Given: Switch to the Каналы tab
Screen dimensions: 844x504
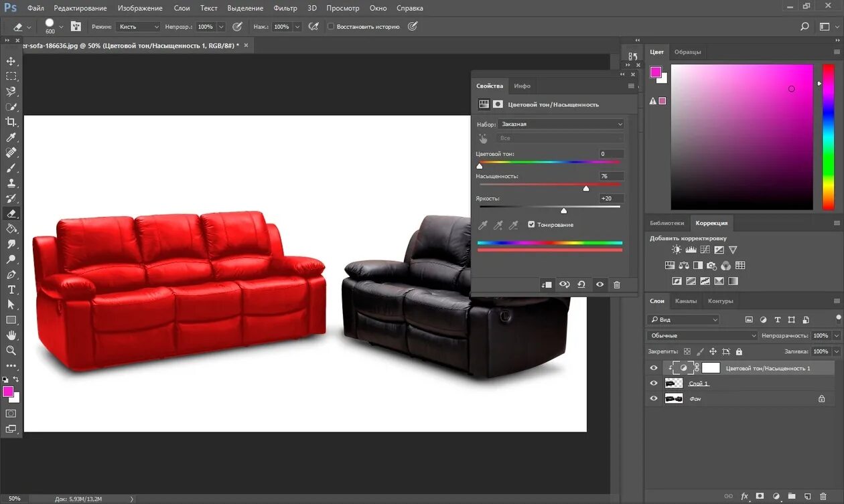Looking at the screenshot, I should pos(686,301).
